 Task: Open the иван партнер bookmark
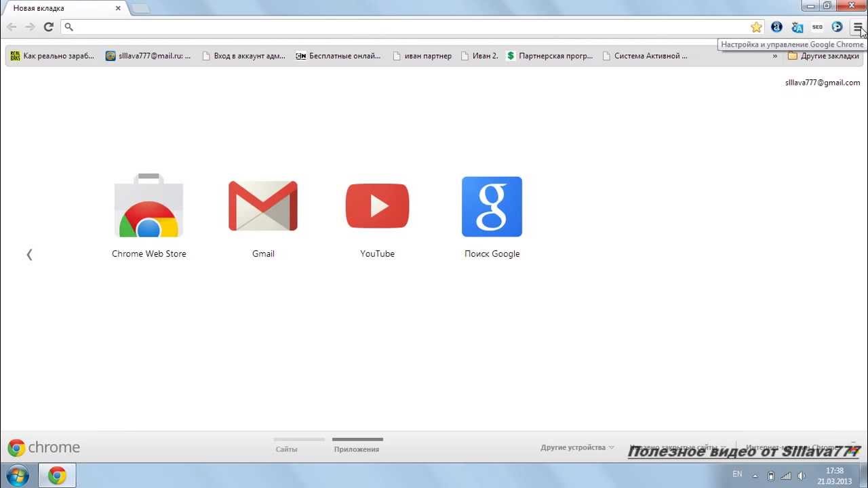click(422, 56)
